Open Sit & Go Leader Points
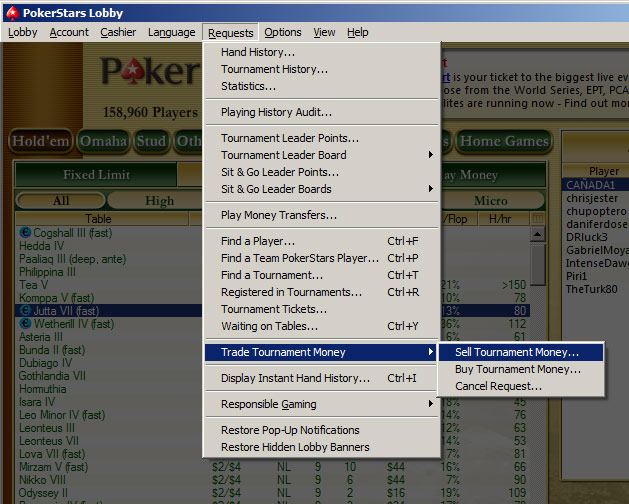The image size is (629, 504). (x=321, y=172)
